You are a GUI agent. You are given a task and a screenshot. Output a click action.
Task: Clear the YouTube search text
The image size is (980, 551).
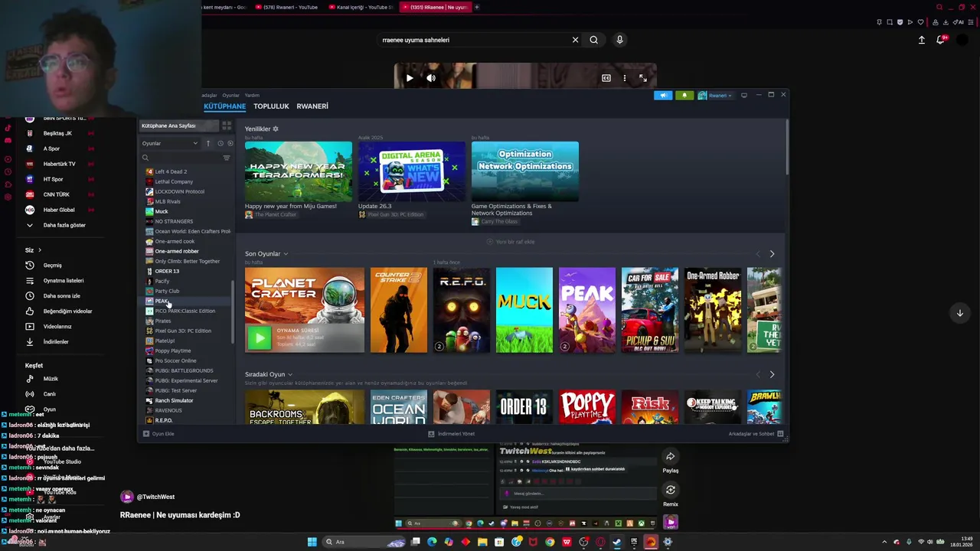[575, 40]
